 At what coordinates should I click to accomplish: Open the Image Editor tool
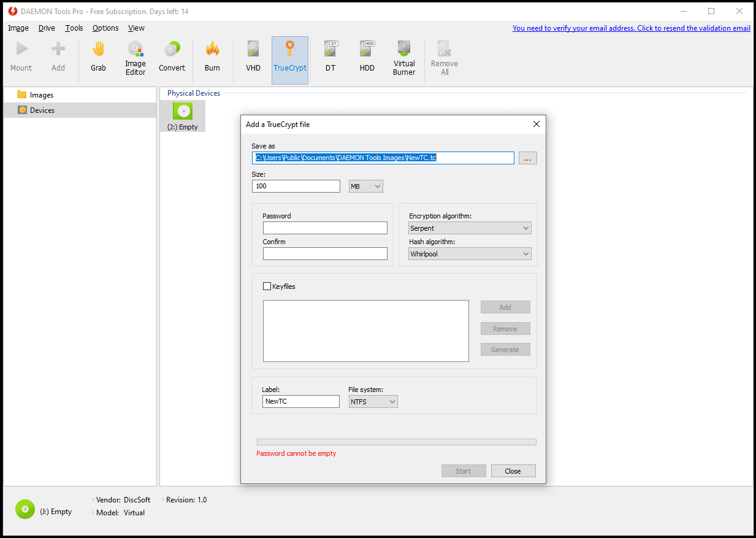pos(136,59)
